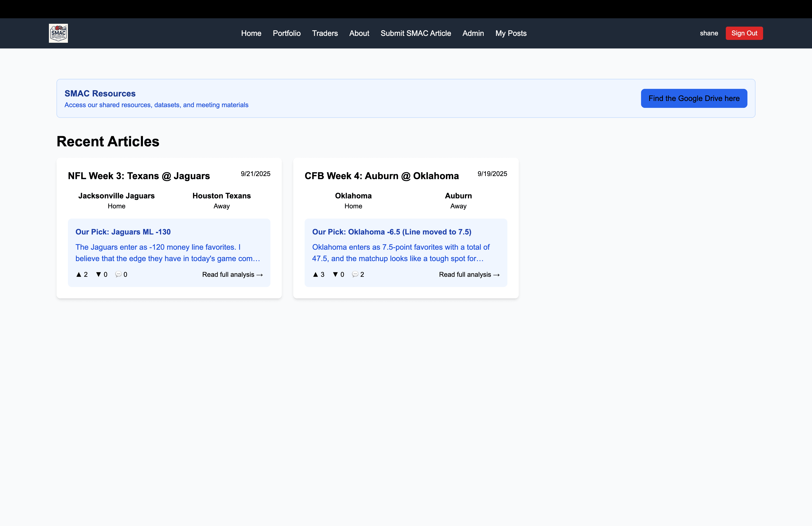Read full analysis of Oklahoma pick
This screenshot has width=812, height=526.
tap(469, 274)
